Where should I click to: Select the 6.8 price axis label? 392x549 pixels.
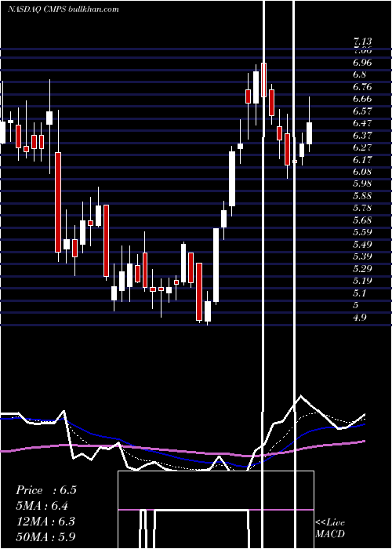tap(360, 75)
